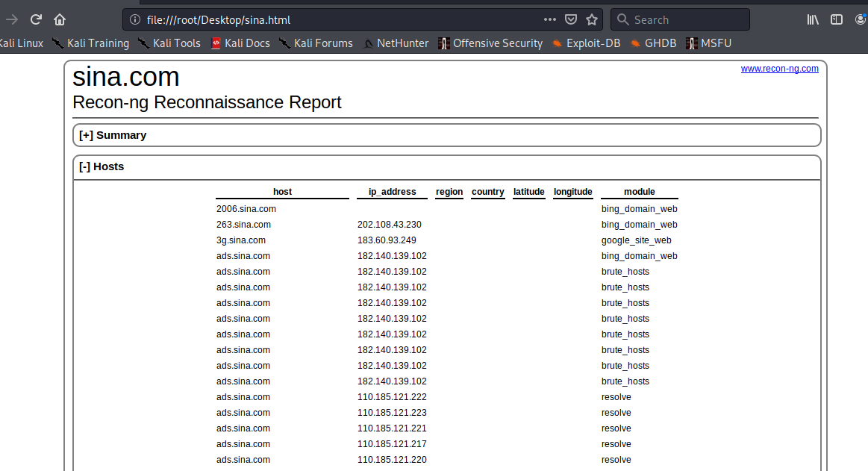Click the latitude column header

(528, 192)
